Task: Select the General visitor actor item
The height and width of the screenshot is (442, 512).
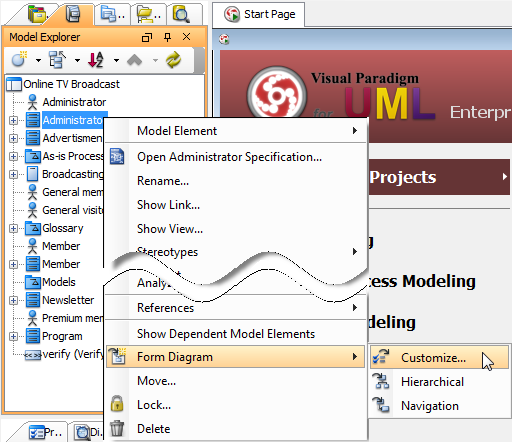Action: pyautogui.click(x=73, y=210)
